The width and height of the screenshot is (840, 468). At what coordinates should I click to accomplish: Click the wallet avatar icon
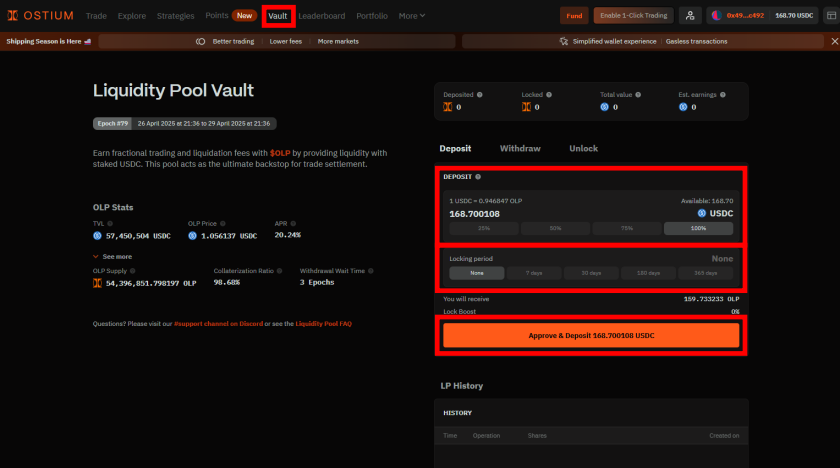click(x=716, y=16)
